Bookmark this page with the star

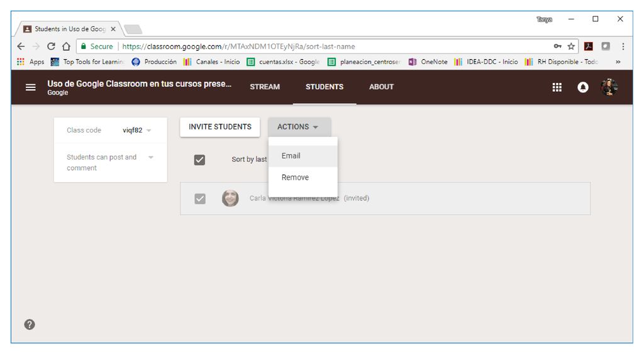571,47
